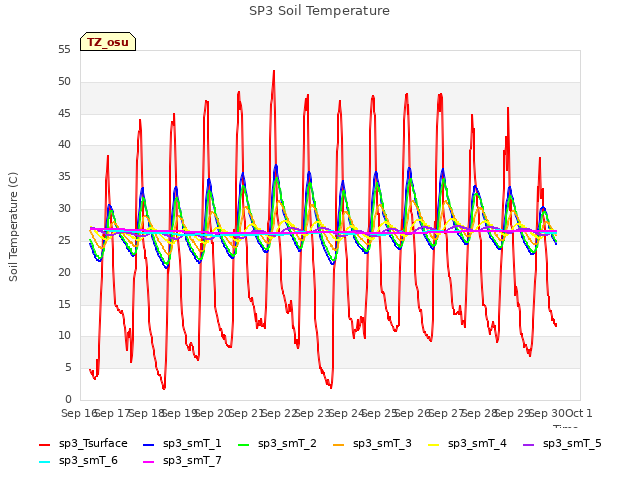This screenshot has height=480, width=640.
Task: Click the 0 y-axis tick label
Action: [x=68, y=399]
